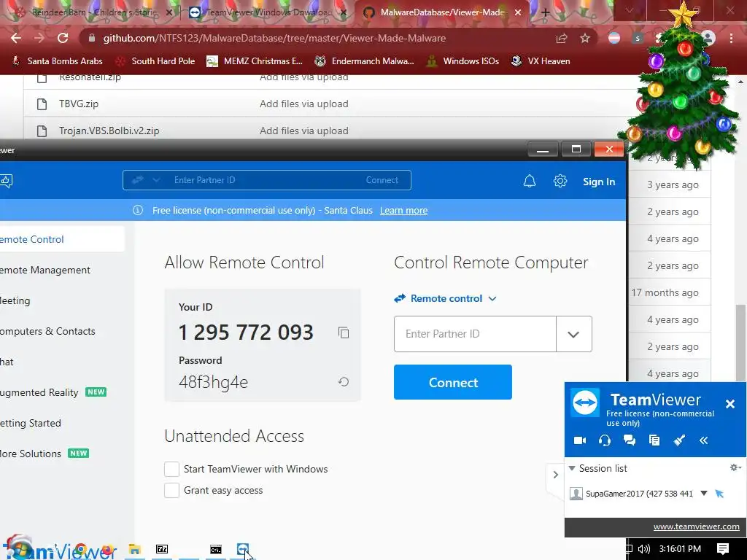Open a new browser tab
This screenshot has width=747, height=560.
[x=545, y=13]
